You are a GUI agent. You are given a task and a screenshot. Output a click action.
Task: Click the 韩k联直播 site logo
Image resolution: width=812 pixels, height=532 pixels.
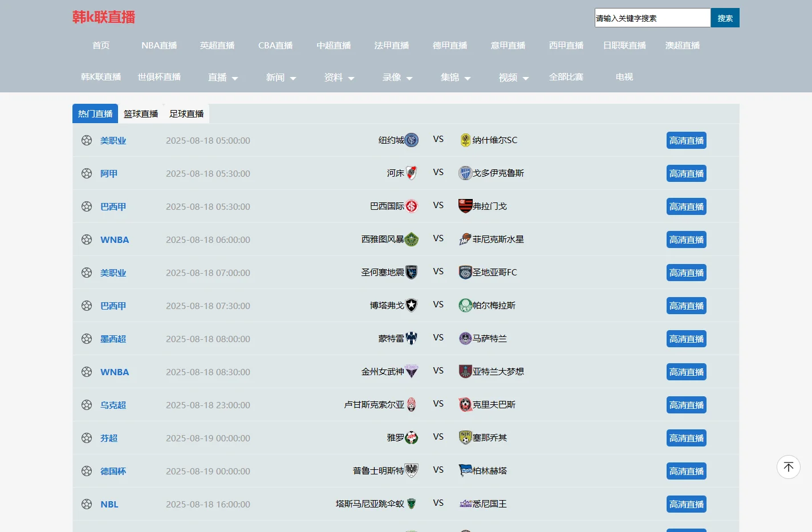[104, 17]
